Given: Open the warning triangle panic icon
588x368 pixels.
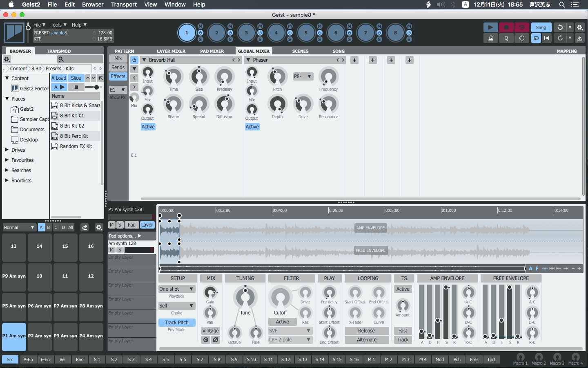Looking at the screenshot, I should [x=579, y=38].
